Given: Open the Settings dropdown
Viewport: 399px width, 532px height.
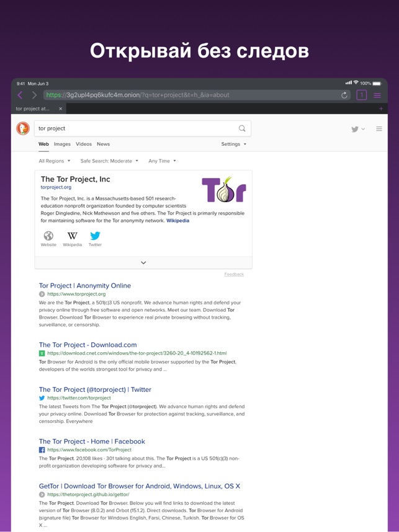Looking at the screenshot, I should [x=233, y=144].
